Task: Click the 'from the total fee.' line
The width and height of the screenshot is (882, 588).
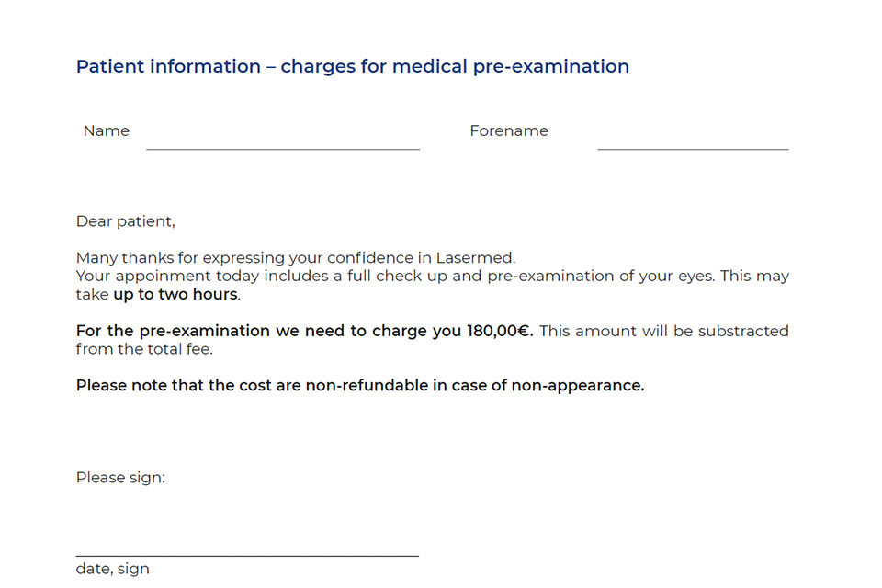Action: point(144,349)
